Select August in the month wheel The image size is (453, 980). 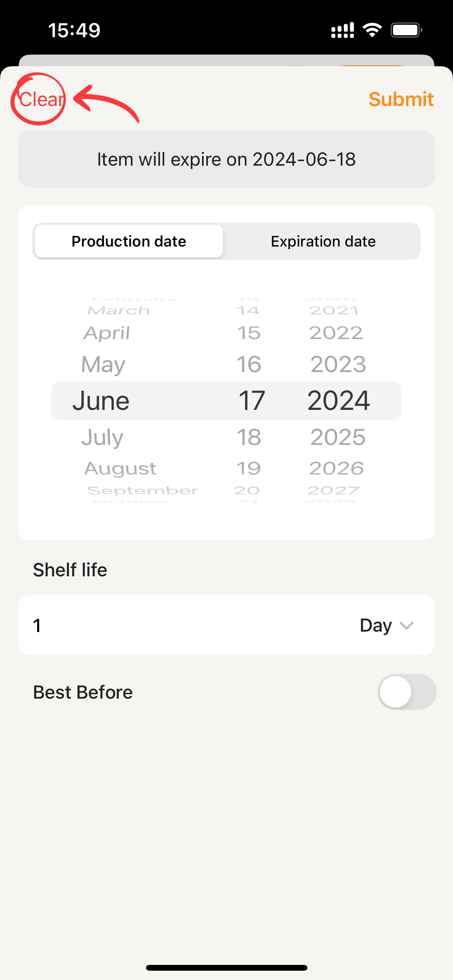click(120, 468)
